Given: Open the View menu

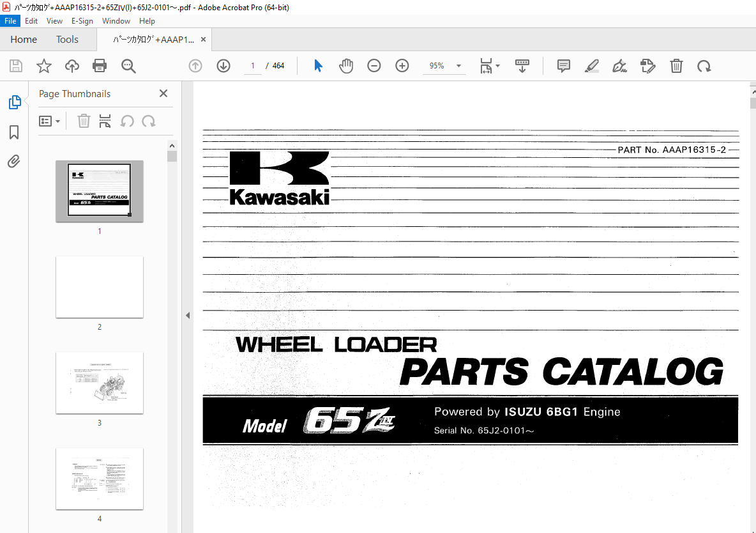Looking at the screenshot, I should click(54, 20).
